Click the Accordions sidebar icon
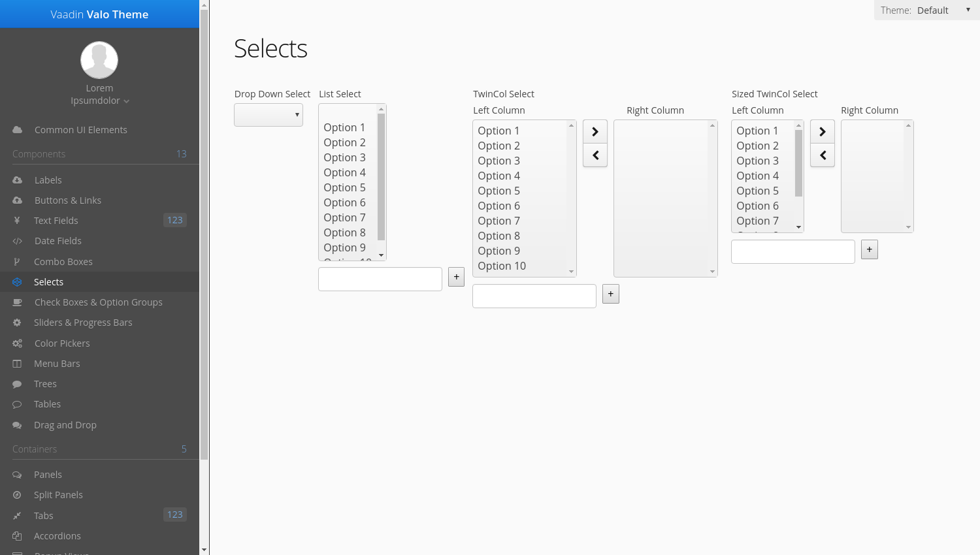 [17, 536]
